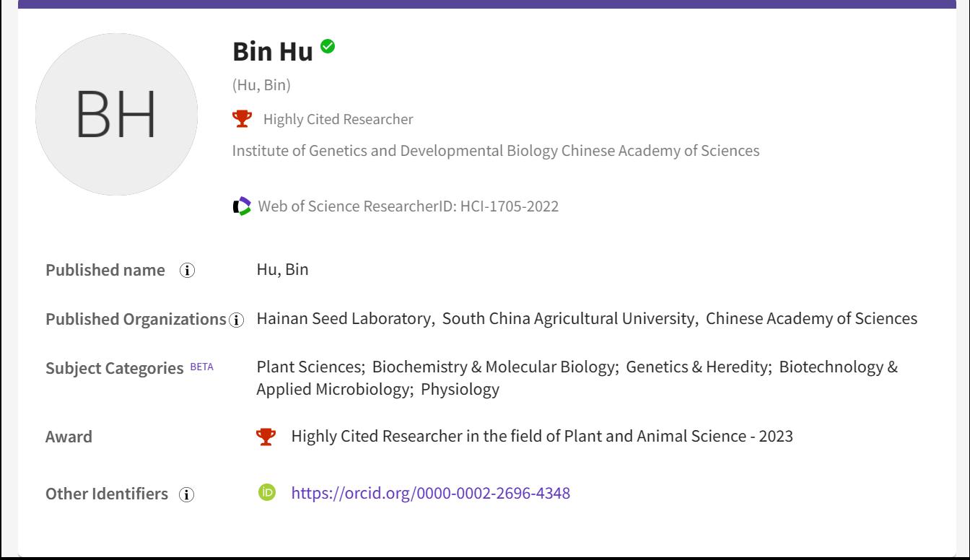Click the Other Identifiers info icon
Image resolution: width=970 pixels, height=560 pixels.
pyautogui.click(x=187, y=495)
